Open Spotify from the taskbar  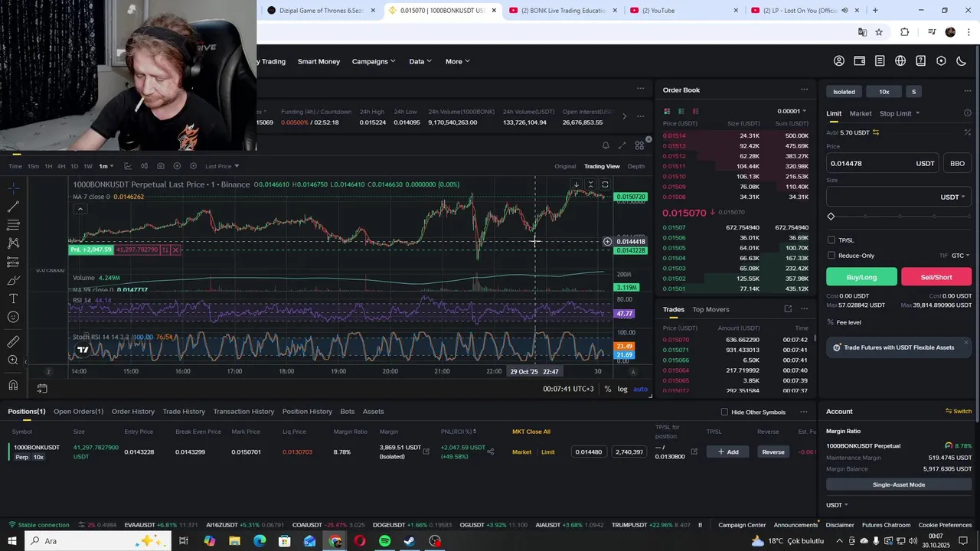[384, 541]
